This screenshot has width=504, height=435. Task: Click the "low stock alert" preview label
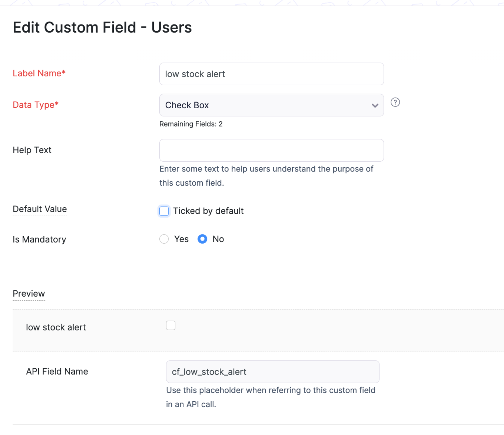coord(56,327)
